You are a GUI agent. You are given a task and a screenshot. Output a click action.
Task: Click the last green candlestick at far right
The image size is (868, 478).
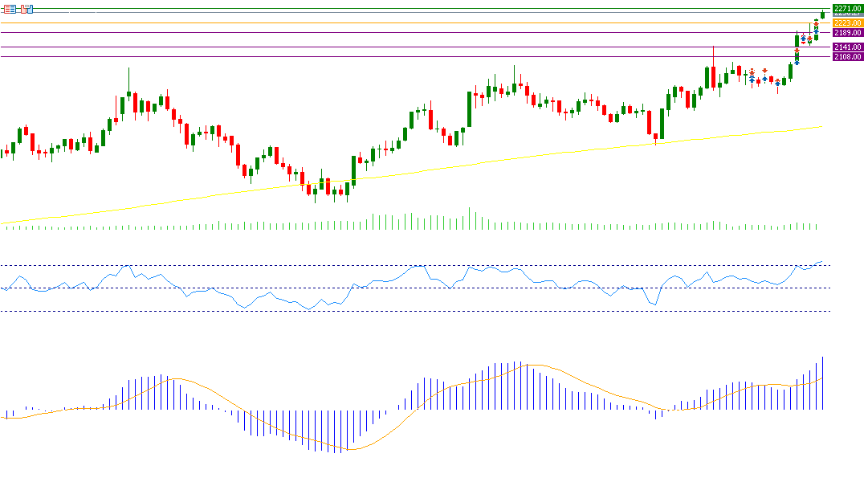pyautogui.click(x=823, y=14)
